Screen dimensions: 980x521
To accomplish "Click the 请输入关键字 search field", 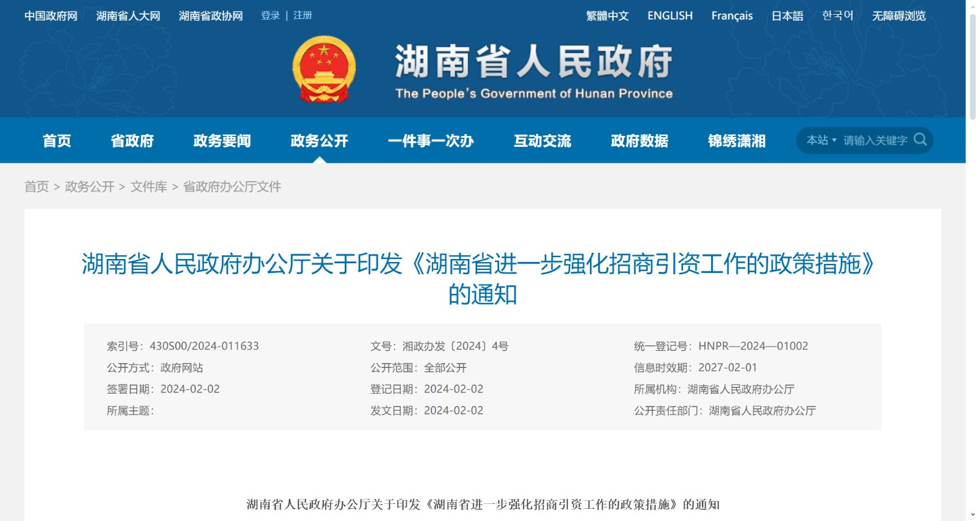I will [x=875, y=140].
